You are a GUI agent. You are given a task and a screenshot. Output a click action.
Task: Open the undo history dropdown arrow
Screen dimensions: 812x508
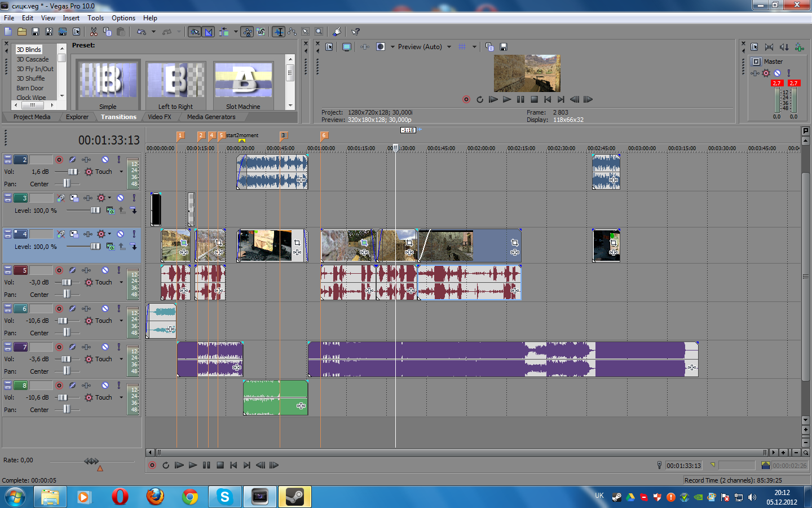[x=153, y=32]
